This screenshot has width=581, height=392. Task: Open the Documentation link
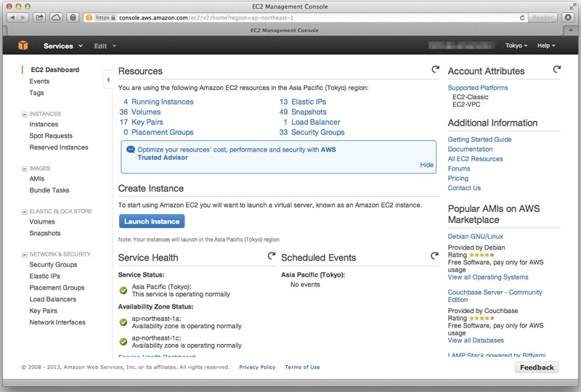[x=470, y=149]
